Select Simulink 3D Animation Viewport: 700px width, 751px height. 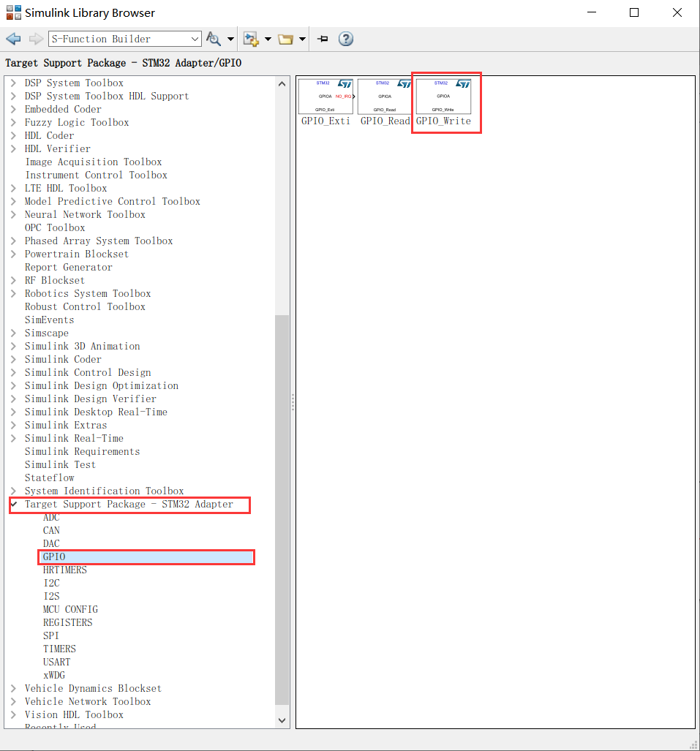pos(83,347)
